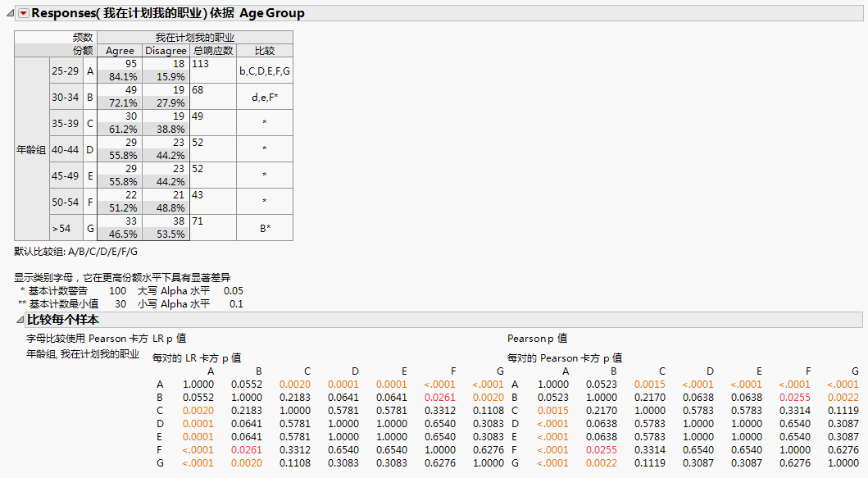The height and width of the screenshot is (478, 868).
Task: Click comparison cell showing b,C,D,E,F,G
Action: coord(265,71)
